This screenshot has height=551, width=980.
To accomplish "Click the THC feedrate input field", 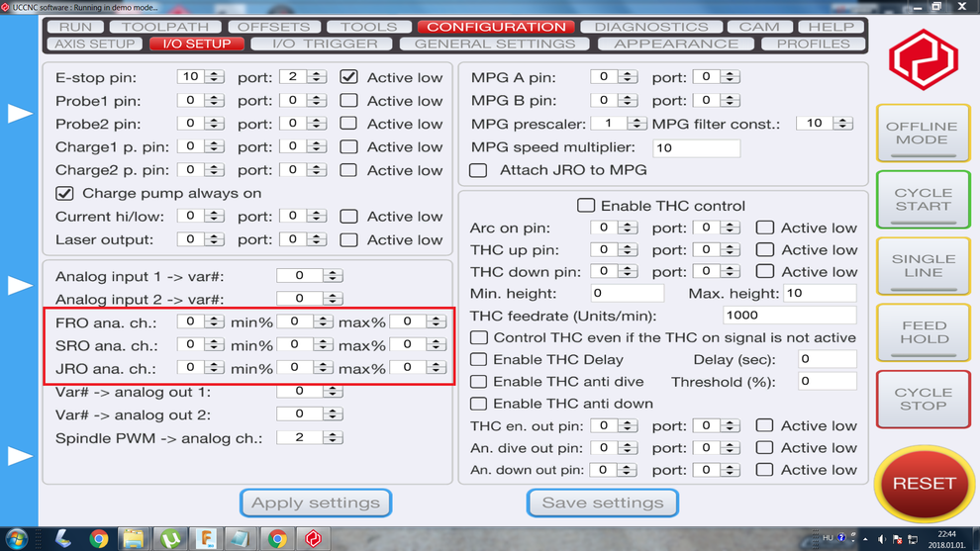I will pos(788,315).
